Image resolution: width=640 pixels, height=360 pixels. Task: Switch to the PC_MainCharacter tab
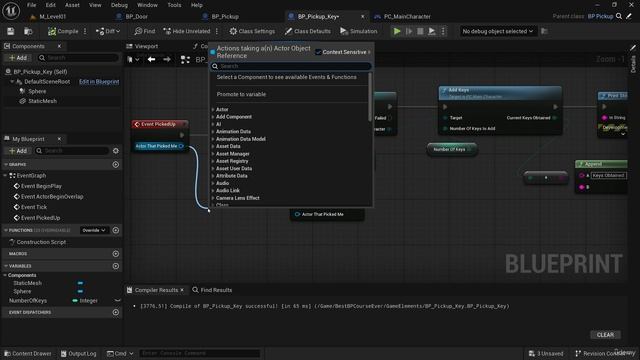click(407, 17)
